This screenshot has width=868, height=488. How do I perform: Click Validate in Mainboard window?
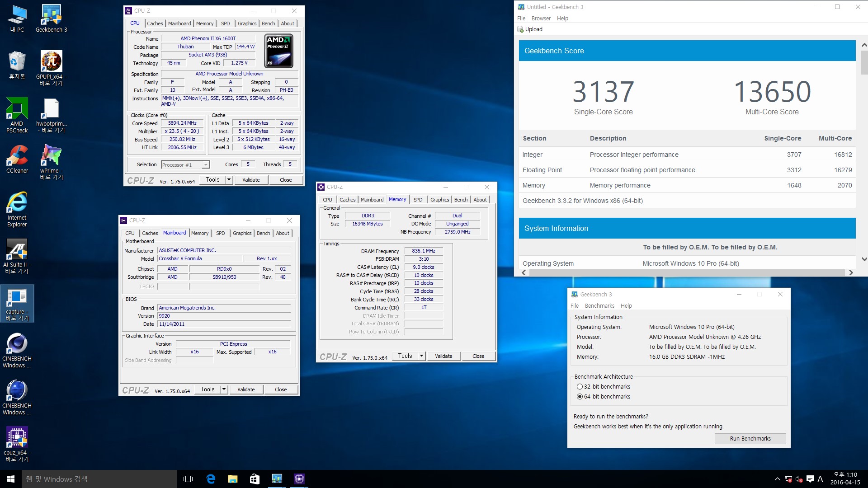pyautogui.click(x=246, y=389)
